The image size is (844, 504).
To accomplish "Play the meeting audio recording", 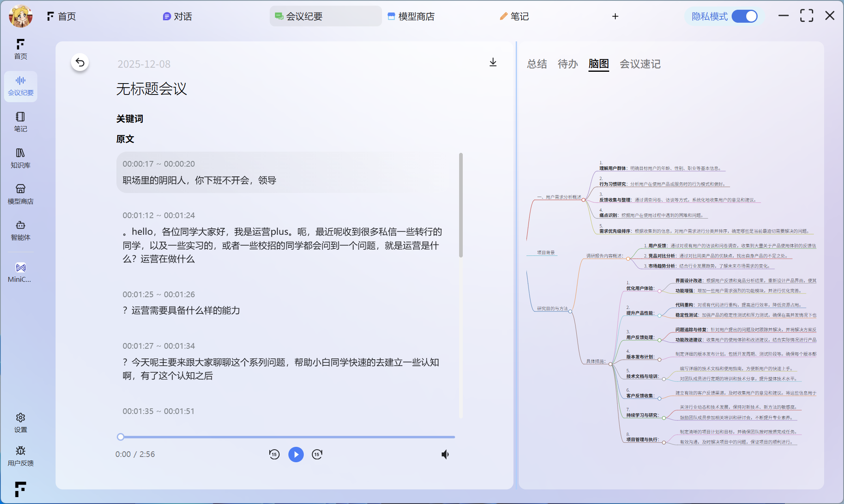I will click(x=296, y=454).
